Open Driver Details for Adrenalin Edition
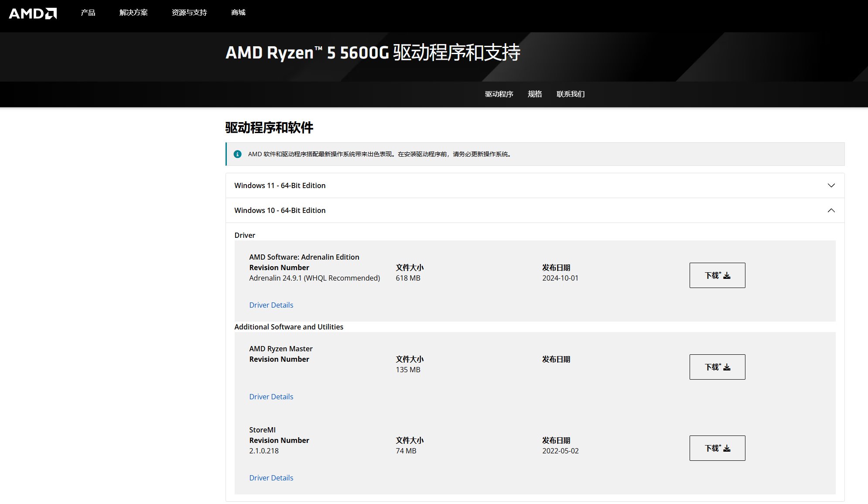 (x=271, y=305)
